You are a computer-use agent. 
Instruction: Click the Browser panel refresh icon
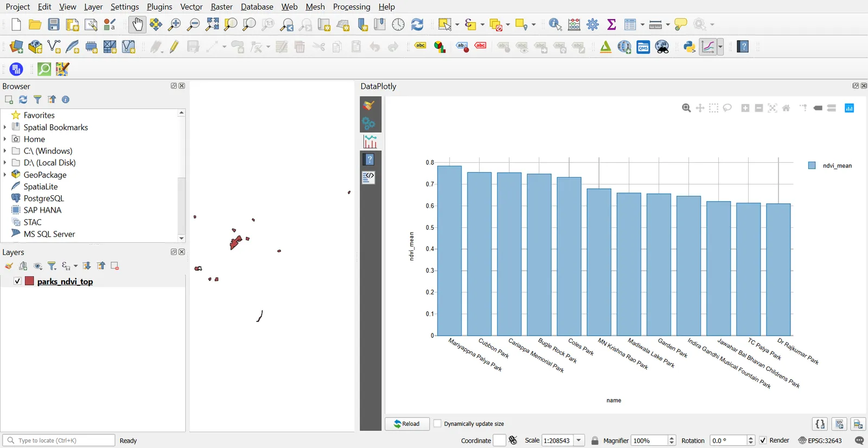coord(23,100)
